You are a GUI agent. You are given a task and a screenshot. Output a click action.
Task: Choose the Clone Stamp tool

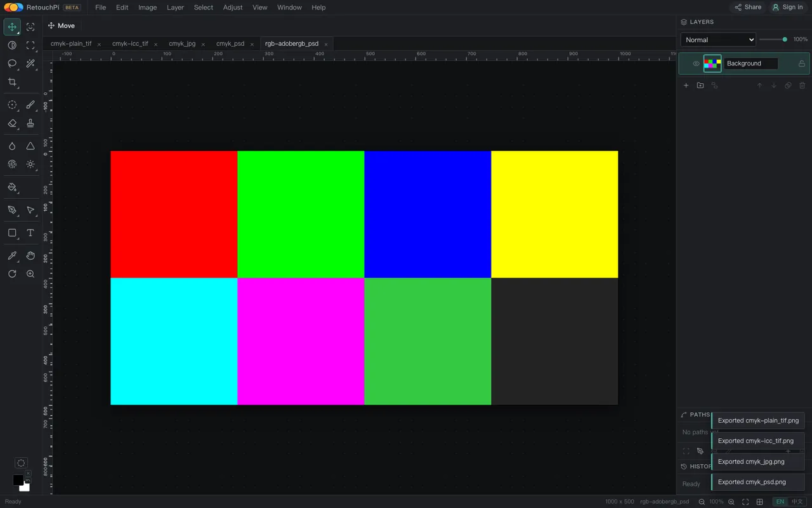30,123
